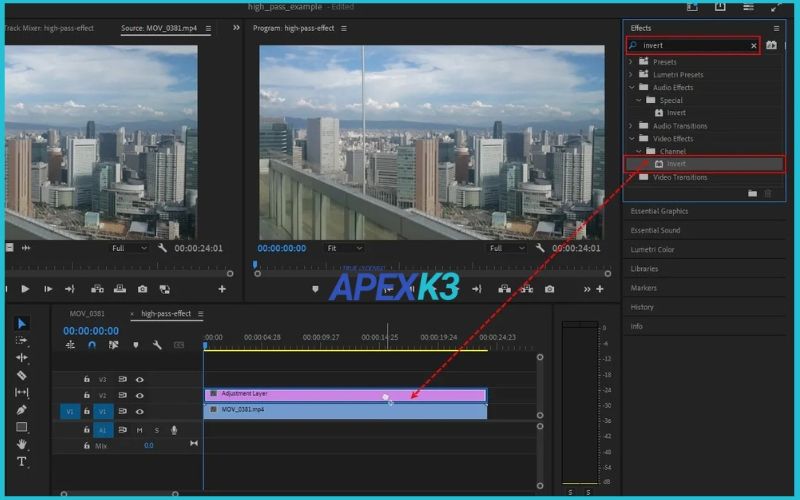Toggle the lock on track V3
Image resolution: width=800 pixels, height=500 pixels.
(87, 380)
